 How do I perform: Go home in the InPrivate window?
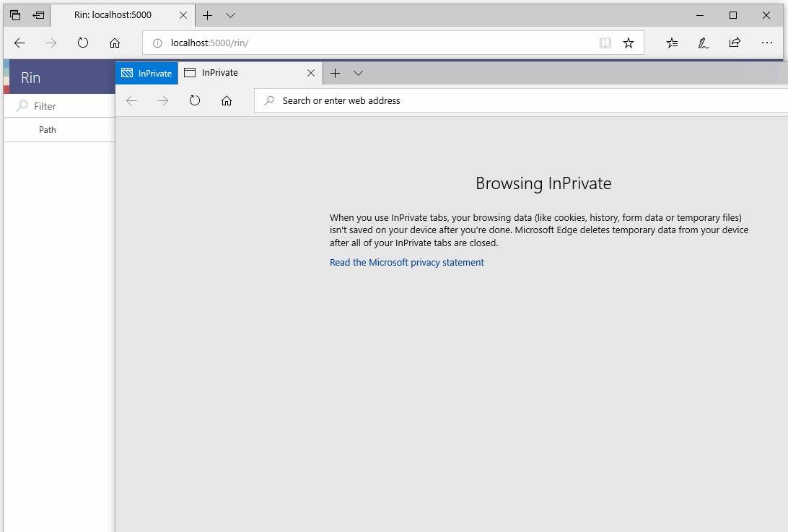point(227,101)
